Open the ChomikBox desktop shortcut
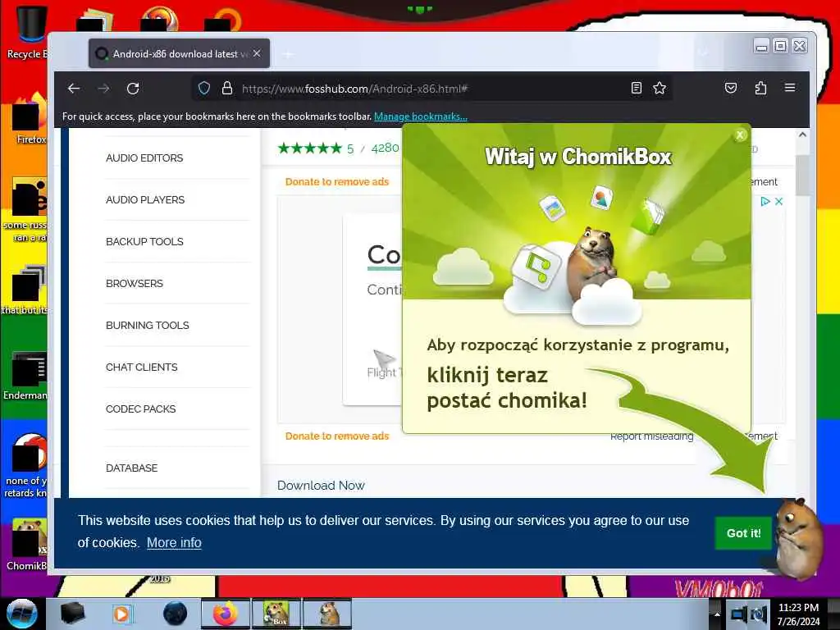This screenshot has height=630, width=840. pyautogui.click(x=27, y=544)
